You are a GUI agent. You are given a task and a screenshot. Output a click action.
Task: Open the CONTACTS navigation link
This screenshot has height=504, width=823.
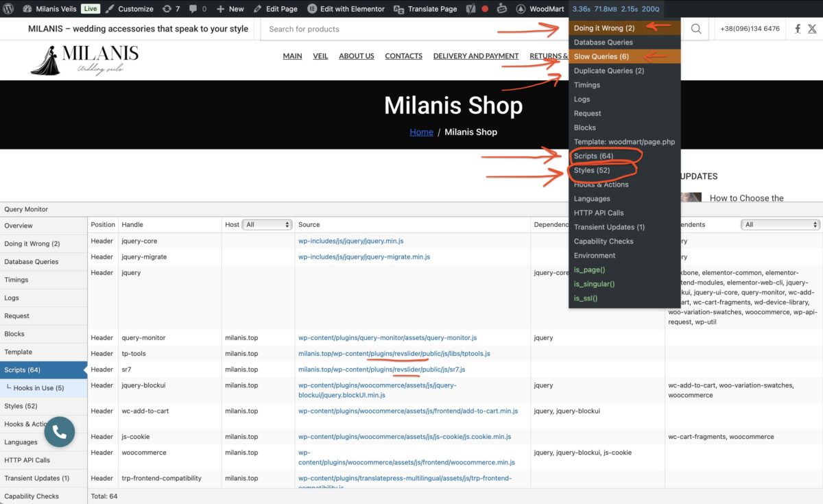403,56
